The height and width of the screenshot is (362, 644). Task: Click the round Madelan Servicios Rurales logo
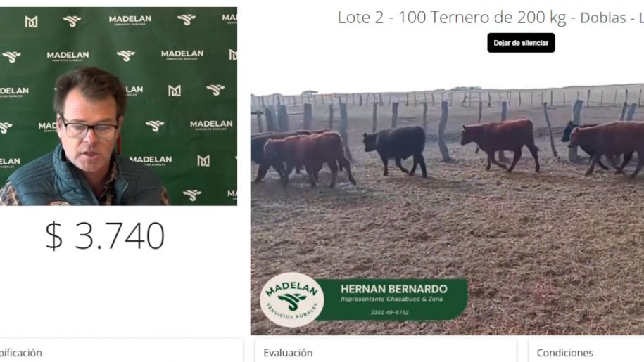coord(292,299)
